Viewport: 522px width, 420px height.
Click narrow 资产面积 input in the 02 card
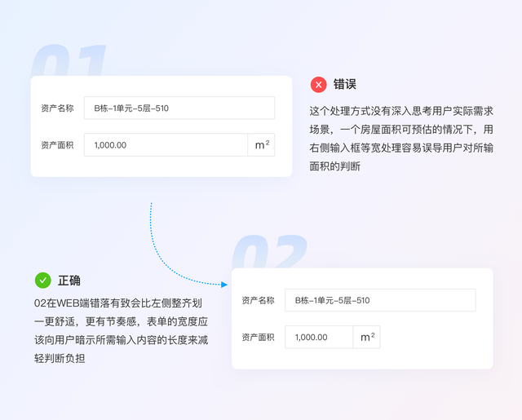click(319, 337)
